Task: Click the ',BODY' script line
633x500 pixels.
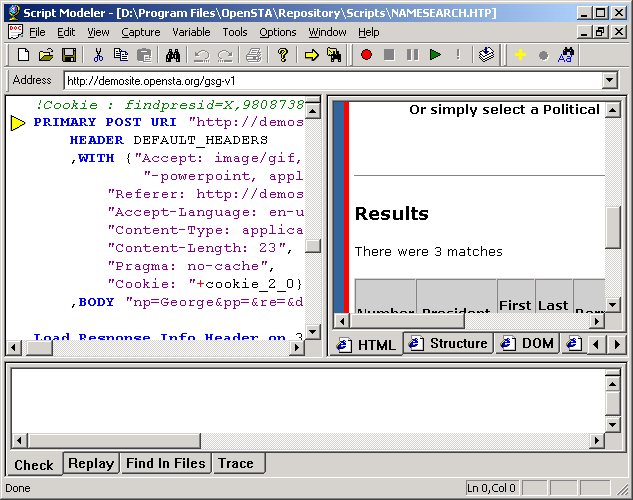Action: (187, 302)
